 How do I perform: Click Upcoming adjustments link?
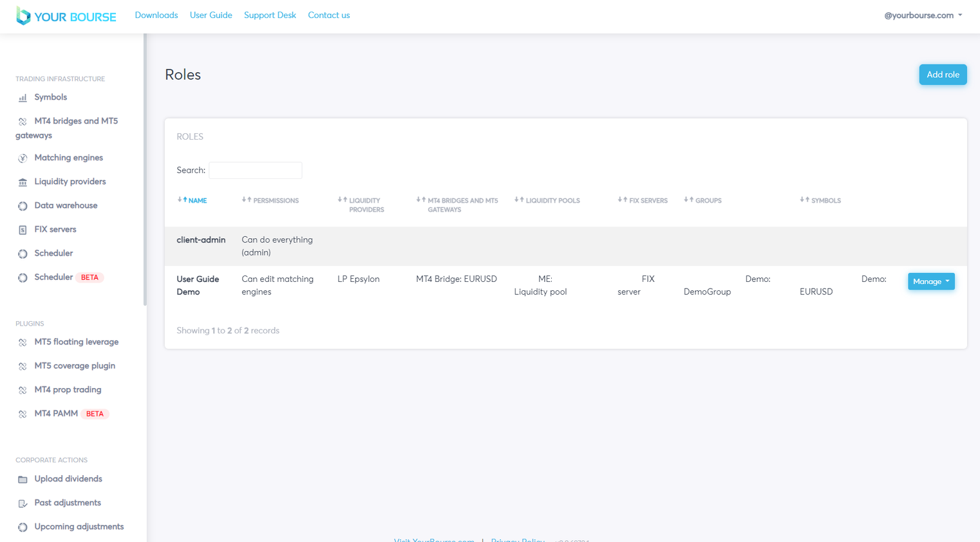tap(79, 527)
